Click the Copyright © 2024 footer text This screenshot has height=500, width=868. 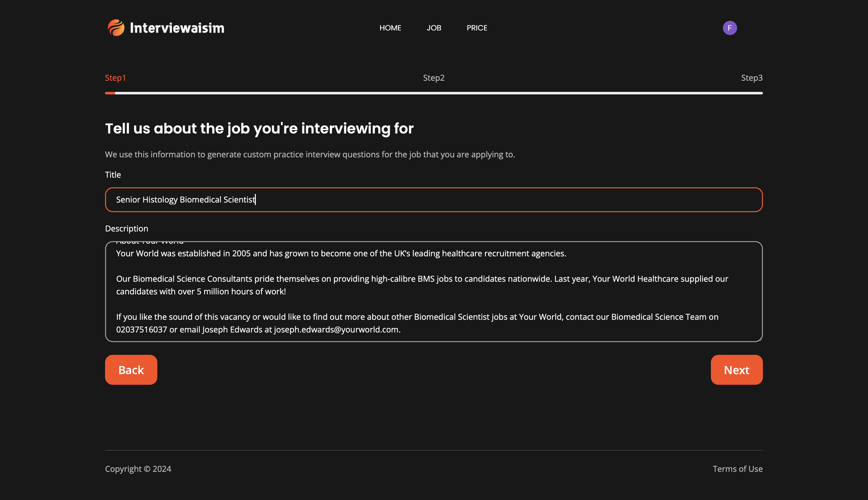138,469
